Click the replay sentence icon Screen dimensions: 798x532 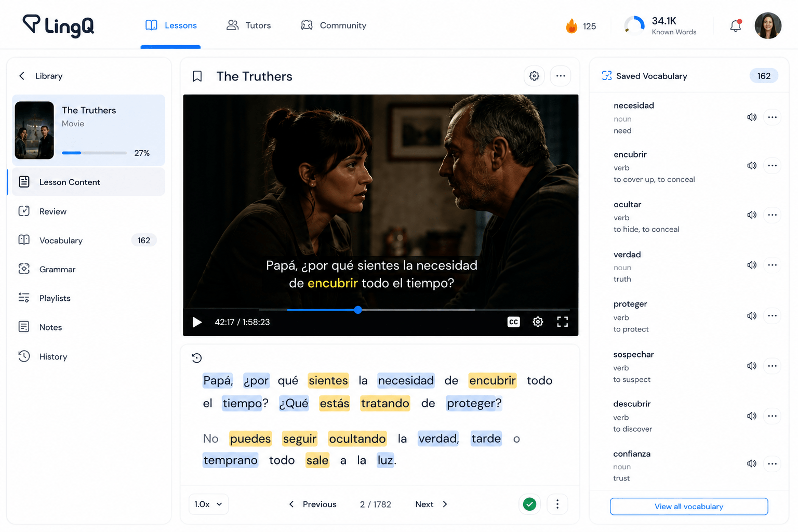(x=196, y=358)
